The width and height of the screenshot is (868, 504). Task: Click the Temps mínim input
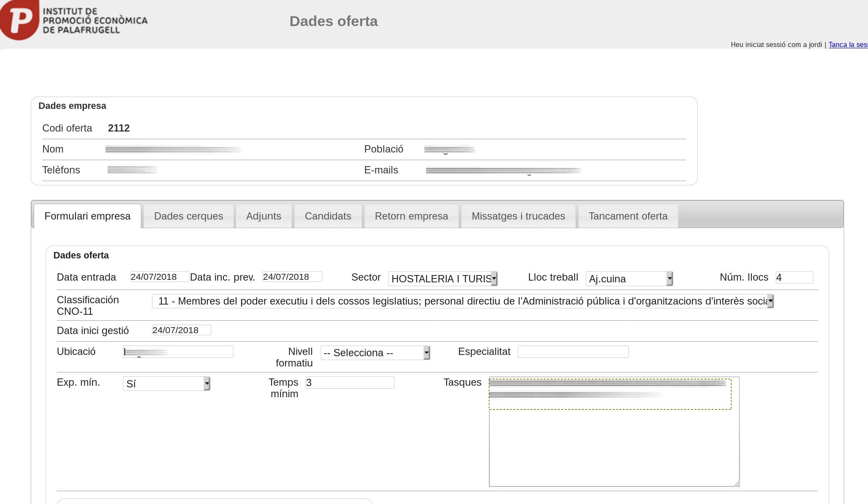coord(350,383)
